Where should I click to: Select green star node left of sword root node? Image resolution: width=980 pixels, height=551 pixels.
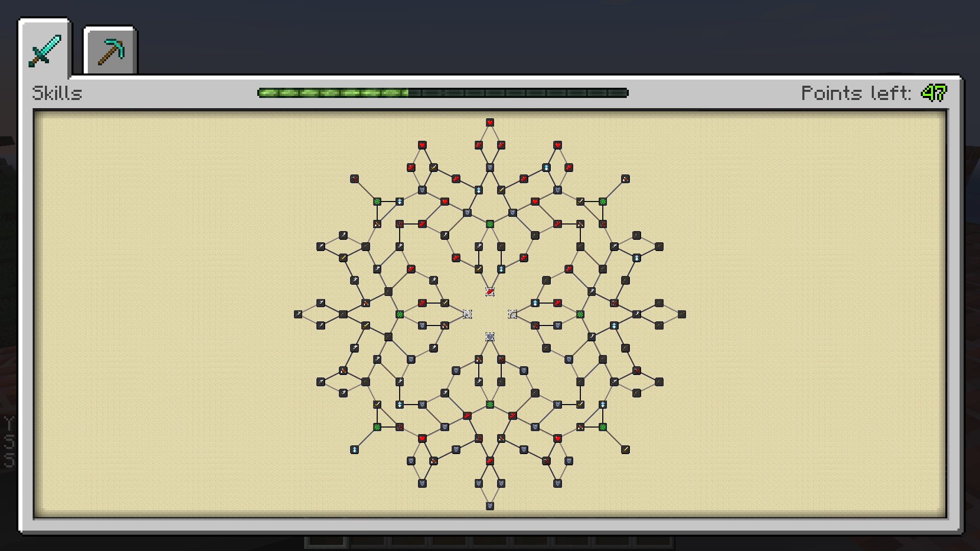pos(400,314)
